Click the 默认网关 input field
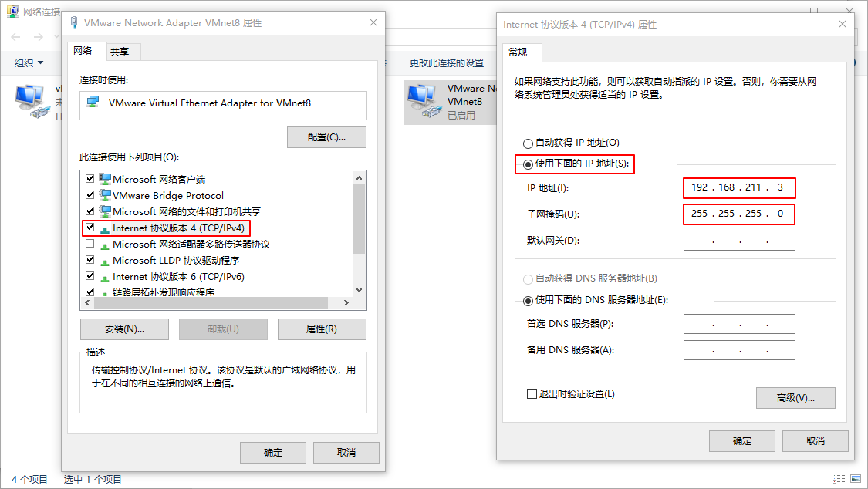 pyautogui.click(x=739, y=241)
